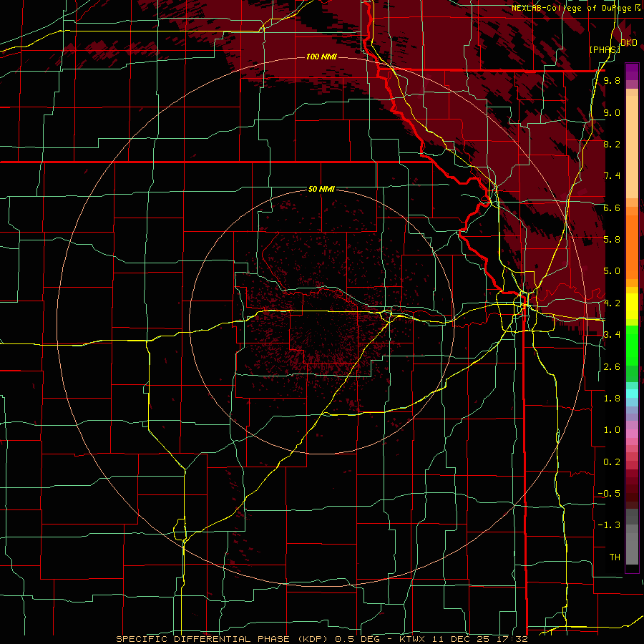
Task: Click the 4.2 scale value label
Action: [612, 303]
